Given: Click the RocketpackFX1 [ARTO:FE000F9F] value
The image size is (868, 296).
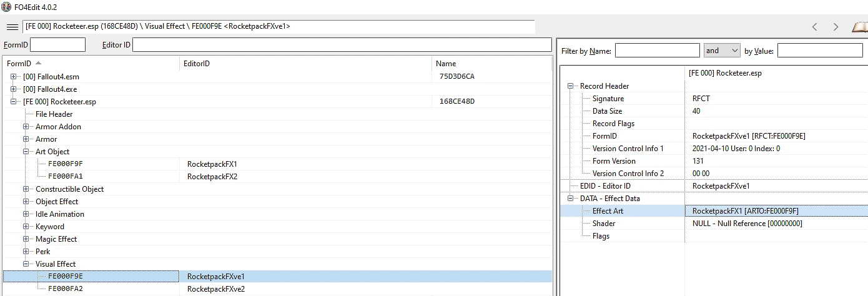Looking at the screenshot, I should point(746,211).
